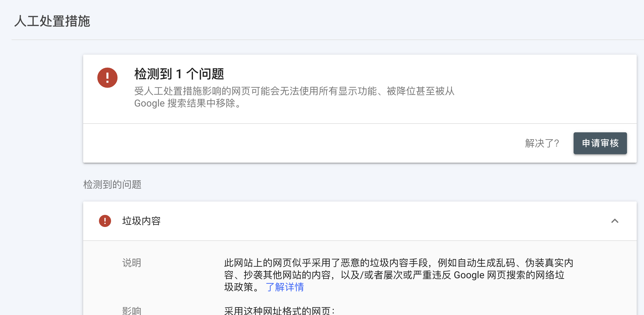The image size is (644, 315).
Task: Click "申请审核" to request a review
Action: [600, 143]
